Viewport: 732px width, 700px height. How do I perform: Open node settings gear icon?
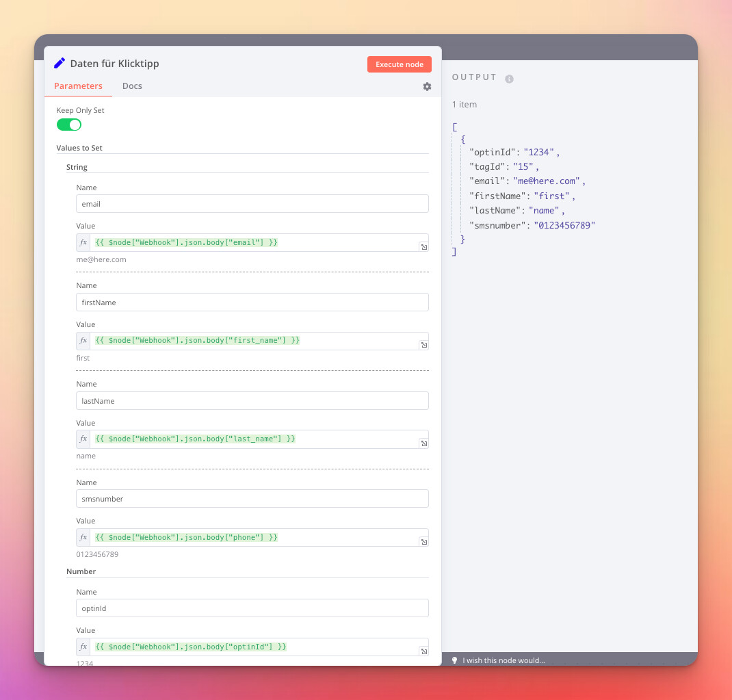pos(427,86)
